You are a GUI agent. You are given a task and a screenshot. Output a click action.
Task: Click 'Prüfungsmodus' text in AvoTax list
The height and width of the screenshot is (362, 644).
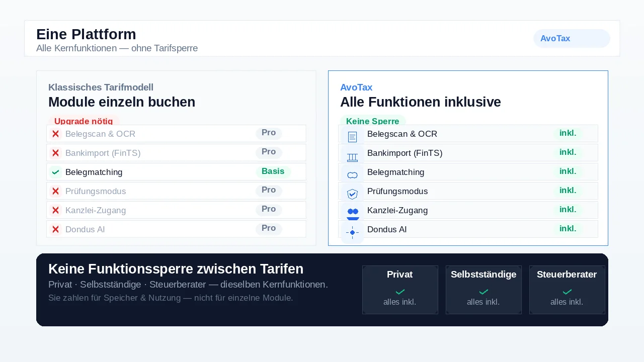(x=397, y=191)
